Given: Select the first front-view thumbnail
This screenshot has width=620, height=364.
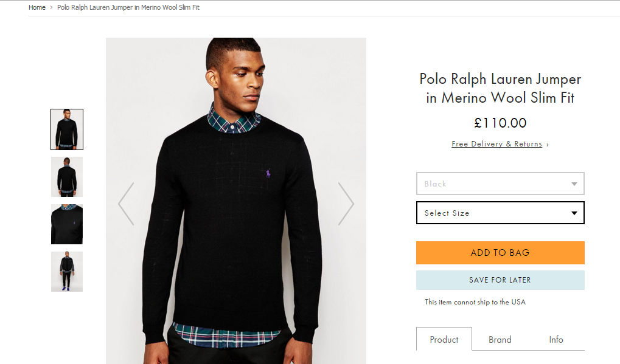Looking at the screenshot, I should pyautogui.click(x=67, y=129).
